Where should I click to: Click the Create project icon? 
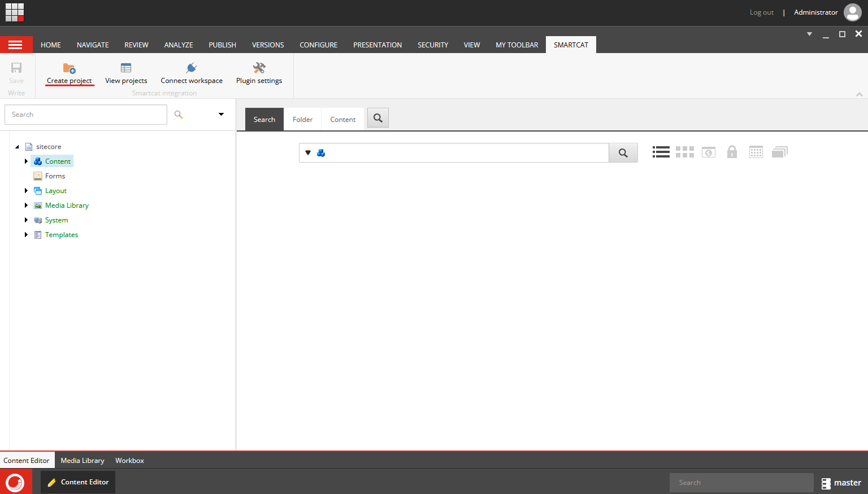click(x=70, y=68)
